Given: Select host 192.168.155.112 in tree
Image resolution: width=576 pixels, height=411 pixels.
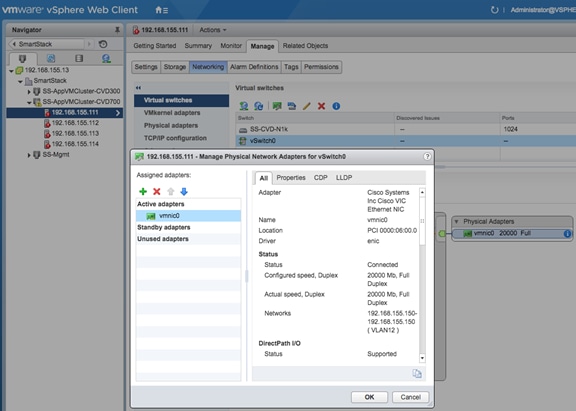Looking at the screenshot, I should [75, 123].
